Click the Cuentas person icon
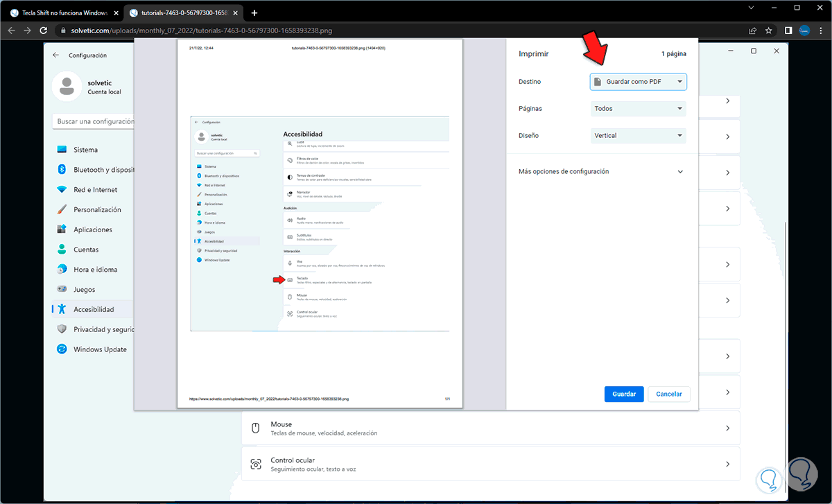This screenshot has width=832, height=504. [62, 250]
